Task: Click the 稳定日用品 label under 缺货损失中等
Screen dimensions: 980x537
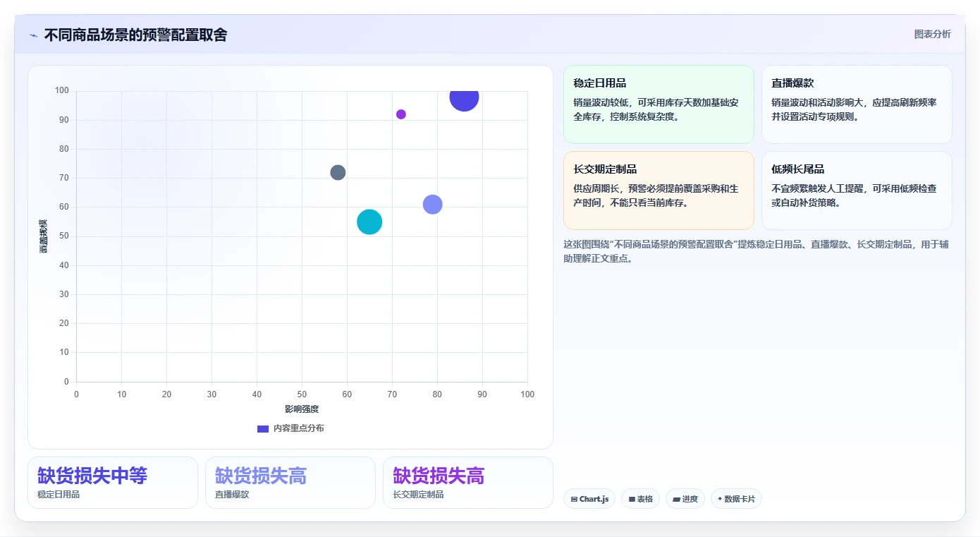Action: (x=59, y=495)
